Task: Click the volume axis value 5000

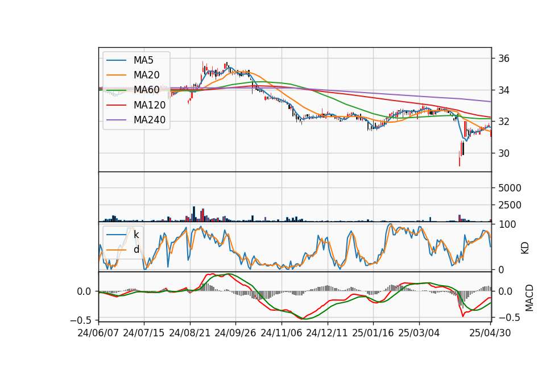Action: pos(510,188)
